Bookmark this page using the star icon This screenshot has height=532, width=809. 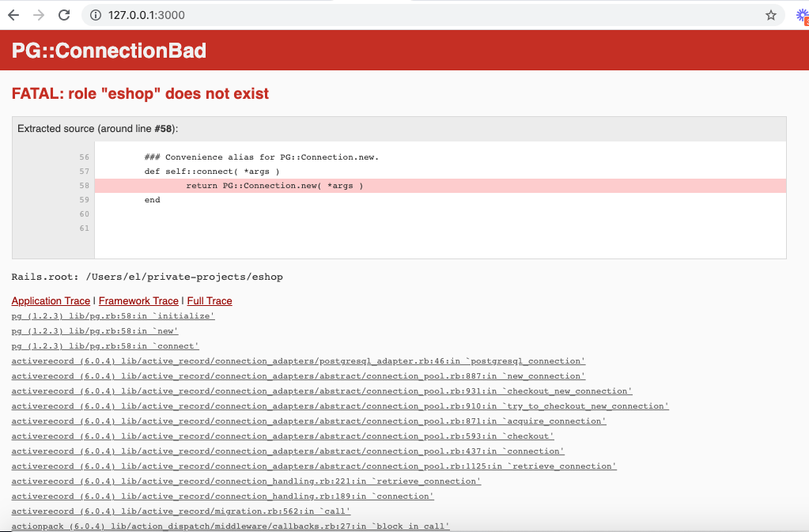click(770, 14)
